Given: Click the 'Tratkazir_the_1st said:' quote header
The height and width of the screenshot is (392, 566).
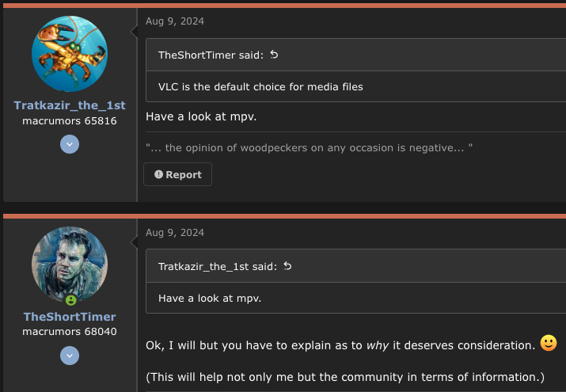Looking at the screenshot, I should tap(218, 266).
